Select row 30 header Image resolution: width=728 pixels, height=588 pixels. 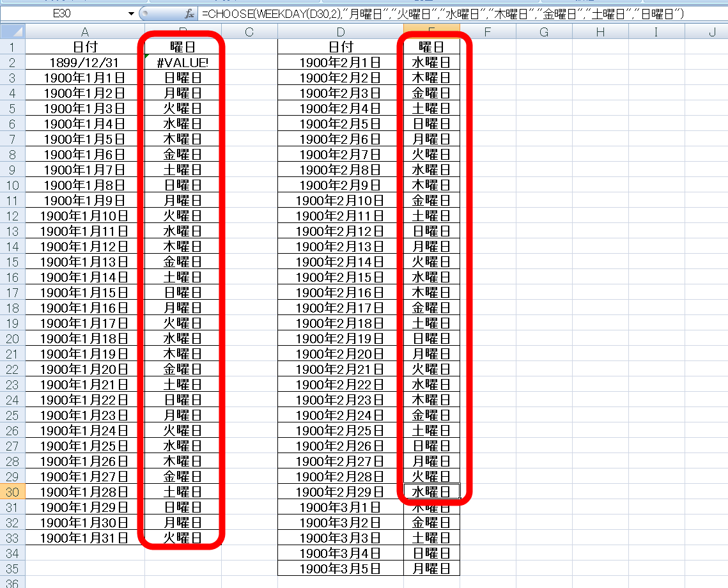tap(13, 491)
